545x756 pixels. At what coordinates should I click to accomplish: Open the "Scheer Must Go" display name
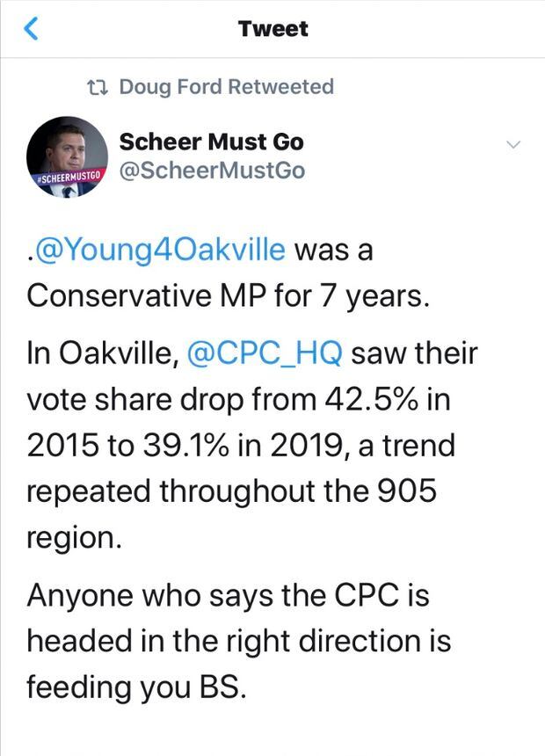tap(211, 141)
